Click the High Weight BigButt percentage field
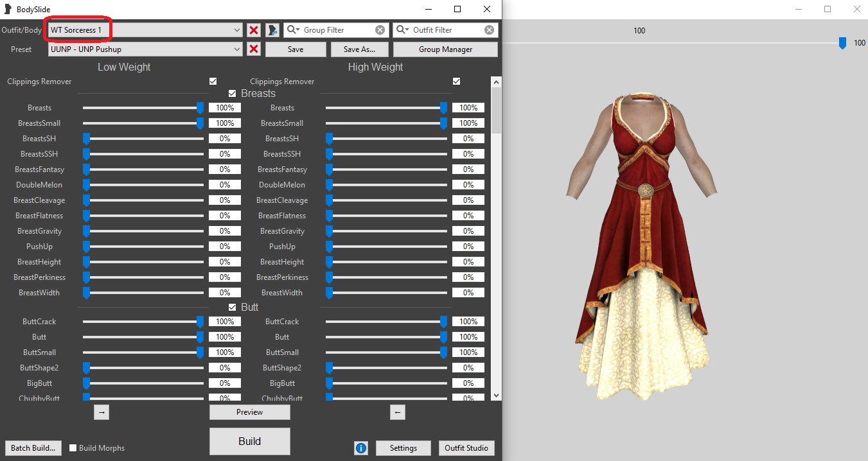 click(x=468, y=383)
